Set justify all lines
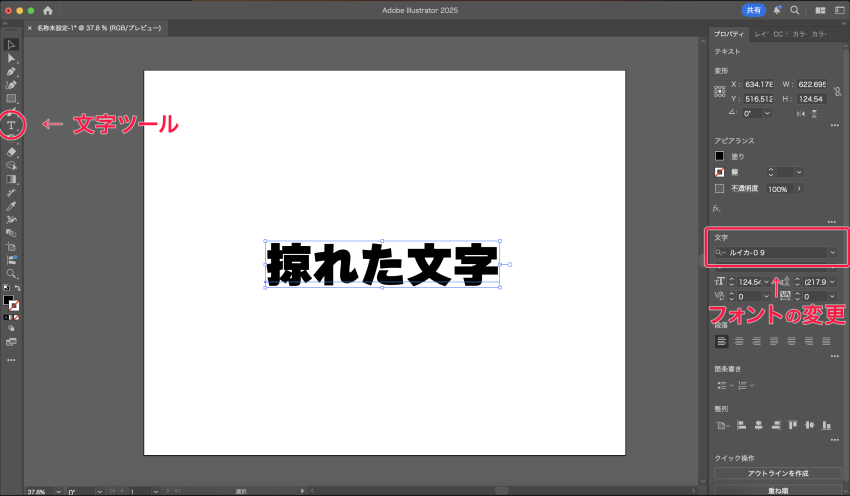 point(826,342)
